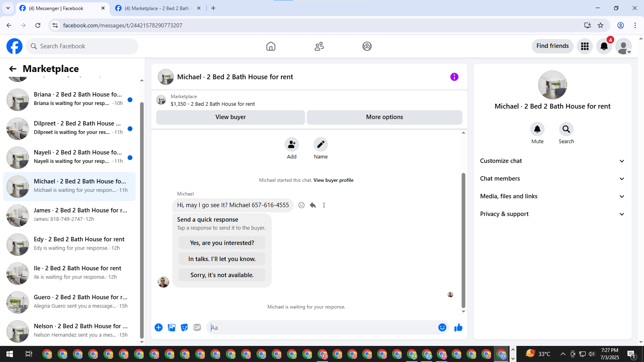
Task: Click the Add people icon
Action: coord(292,144)
